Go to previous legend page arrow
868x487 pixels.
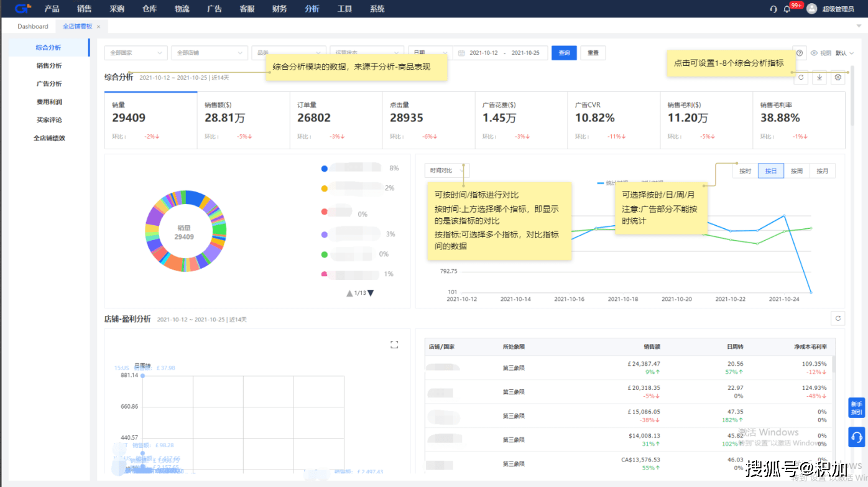click(x=349, y=293)
